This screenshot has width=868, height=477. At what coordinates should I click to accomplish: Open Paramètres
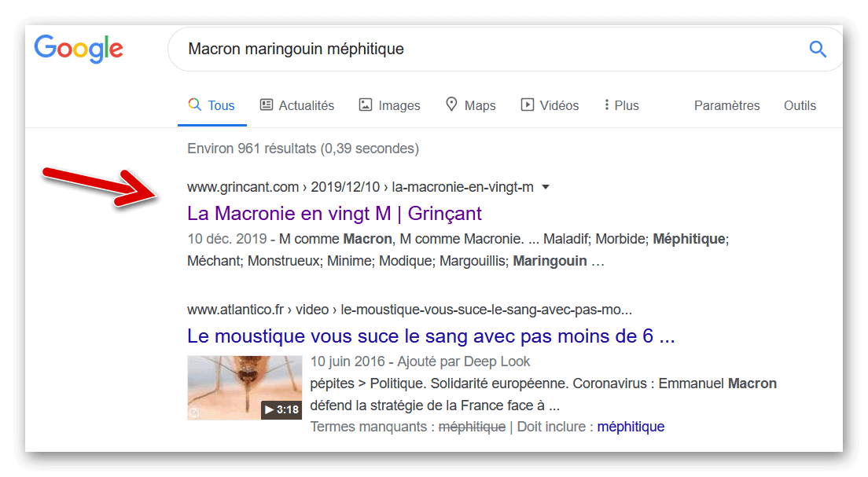[x=726, y=105]
